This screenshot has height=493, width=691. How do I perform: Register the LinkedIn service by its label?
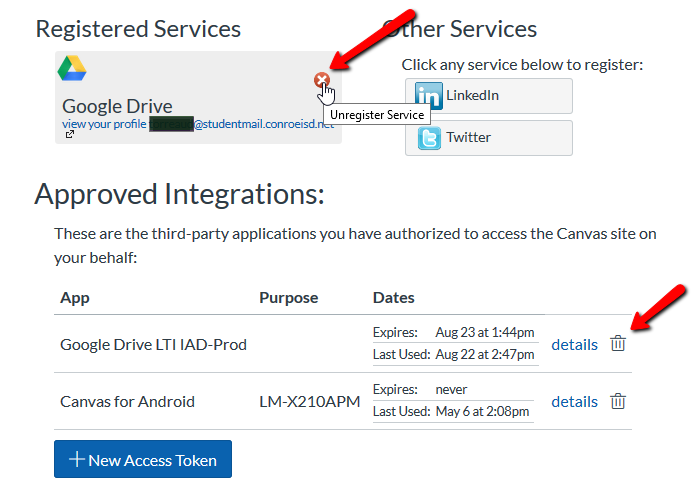pos(472,96)
